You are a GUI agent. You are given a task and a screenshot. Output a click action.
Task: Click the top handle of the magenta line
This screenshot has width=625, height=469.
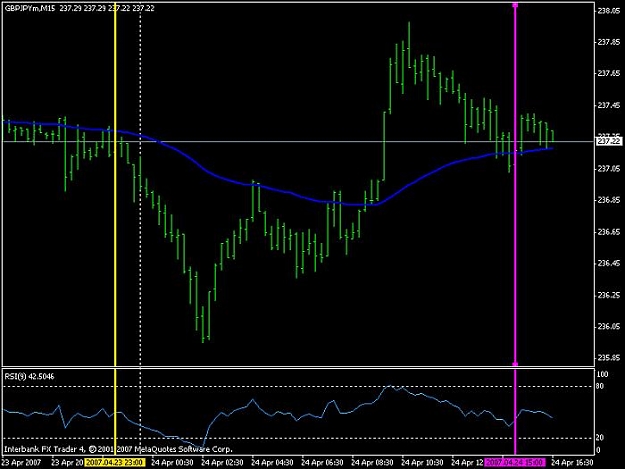515,5
